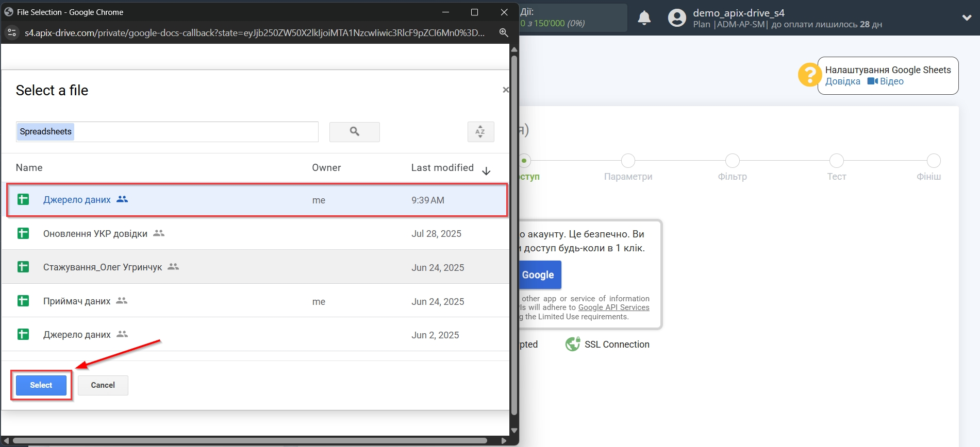Select the Стажування_Олег Угринчук file
The image size is (980, 447).
pos(256,267)
